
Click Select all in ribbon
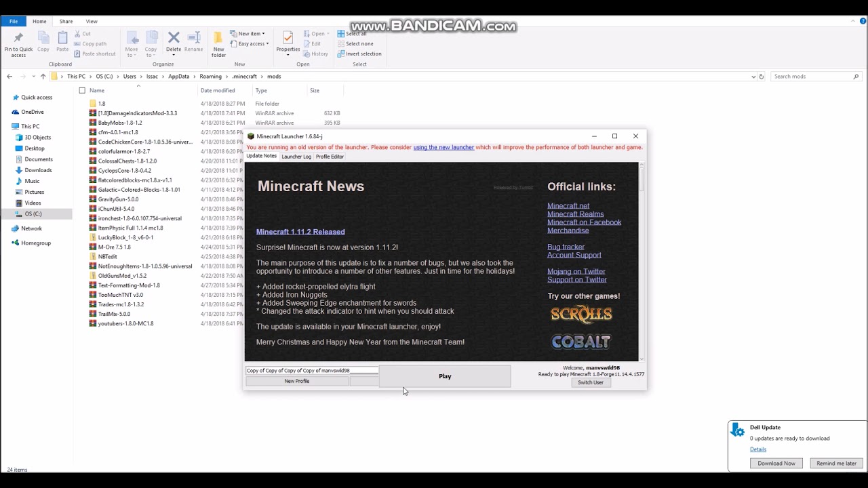(351, 34)
